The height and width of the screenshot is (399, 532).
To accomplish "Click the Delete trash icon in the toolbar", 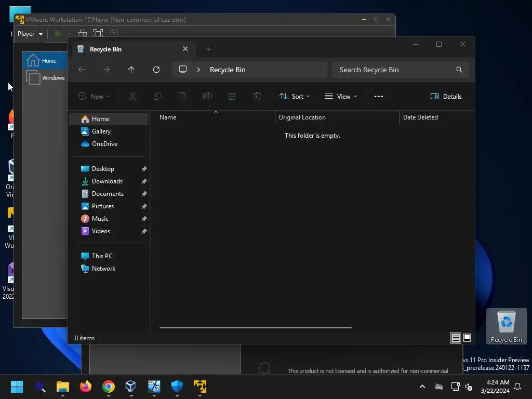I will coord(257,96).
